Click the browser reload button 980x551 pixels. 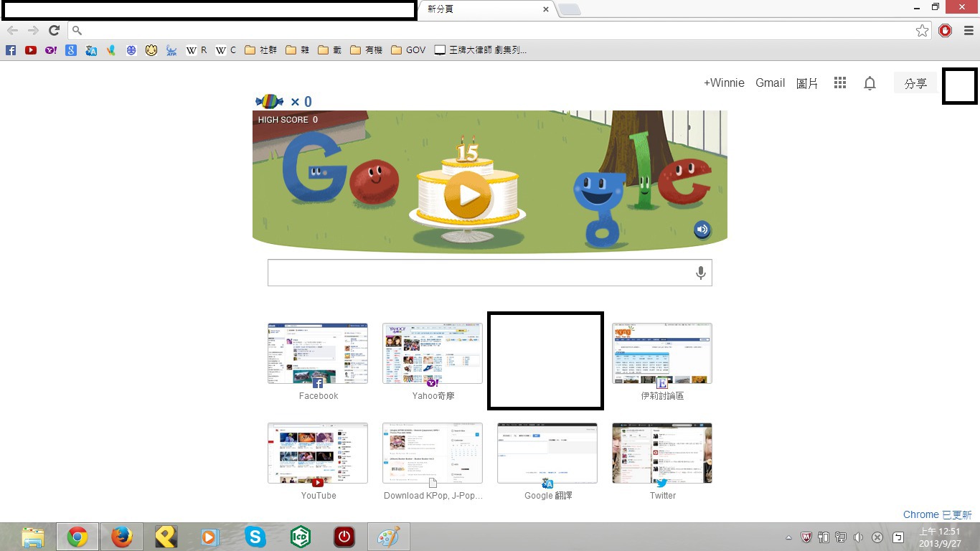(54, 30)
